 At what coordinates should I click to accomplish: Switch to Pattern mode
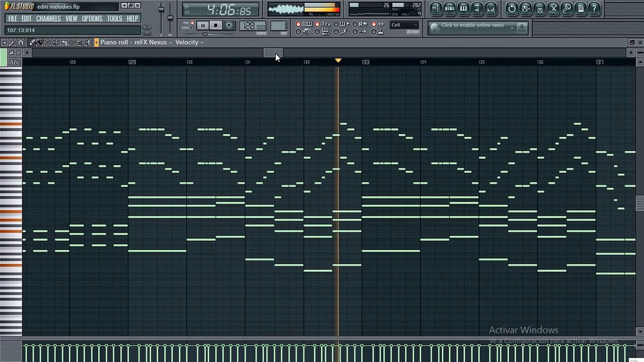(x=192, y=23)
